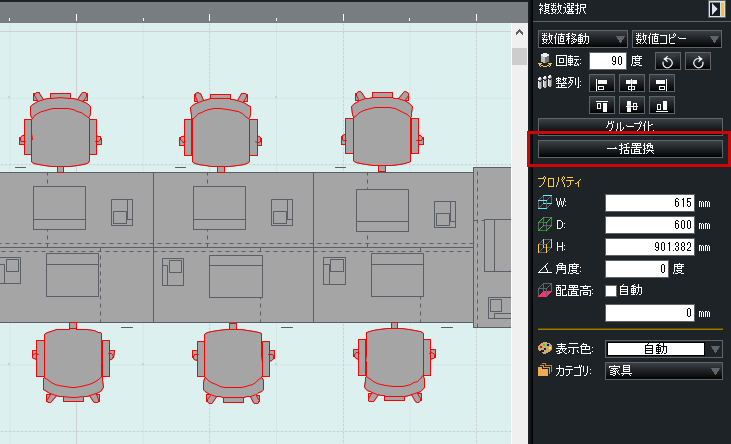Open the 数値移動 dropdown

click(x=582, y=39)
